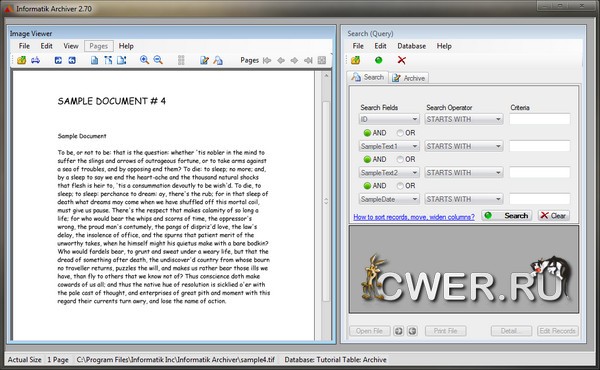The height and width of the screenshot is (370, 600).
Task: Switch to the Search tab
Action: click(x=368, y=77)
